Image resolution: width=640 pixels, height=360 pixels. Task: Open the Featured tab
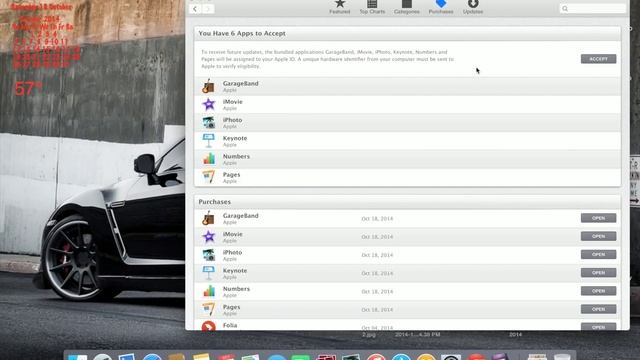[340, 7]
